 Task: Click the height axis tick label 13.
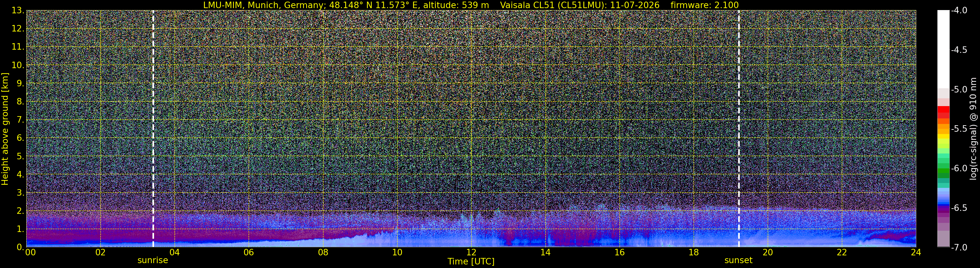[x=18, y=11]
